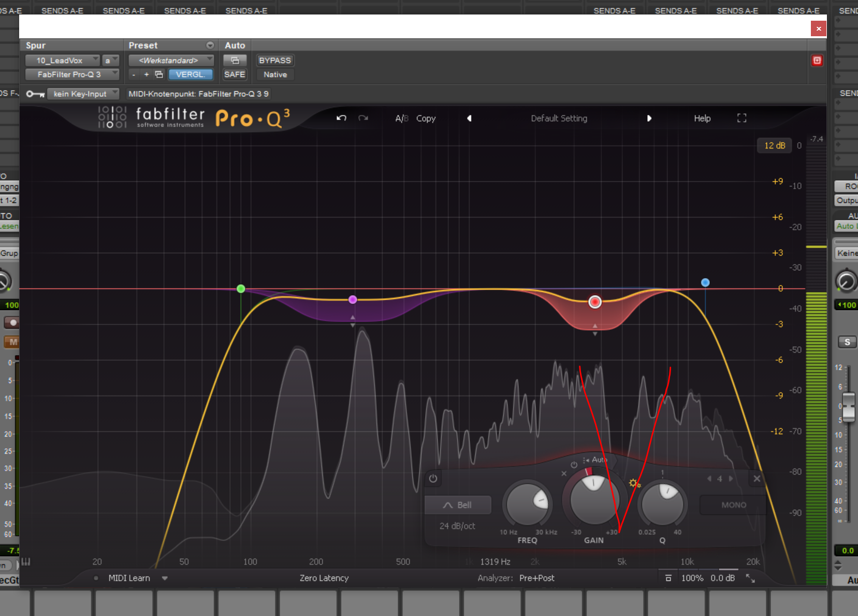Select the purple EQ band node

(x=353, y=300)
